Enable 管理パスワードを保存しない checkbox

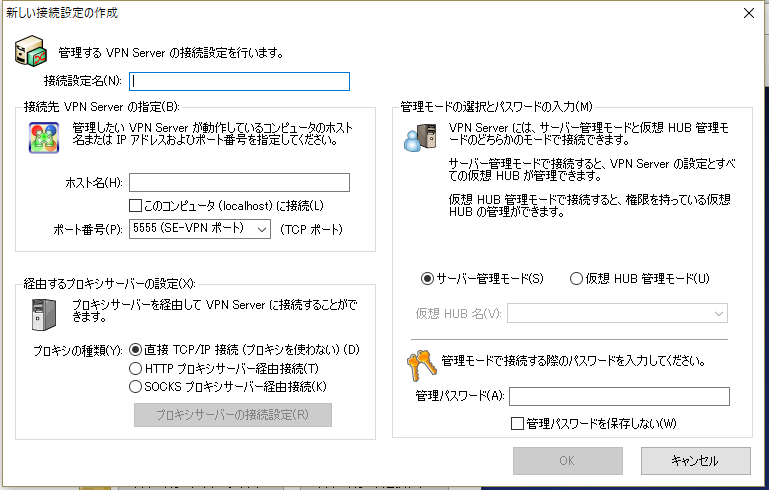(517, 424)
